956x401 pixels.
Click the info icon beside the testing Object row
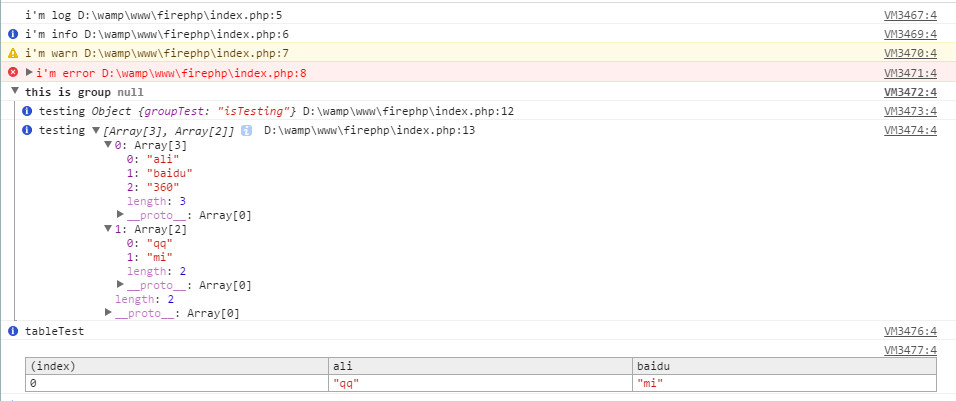coord(27,111)
